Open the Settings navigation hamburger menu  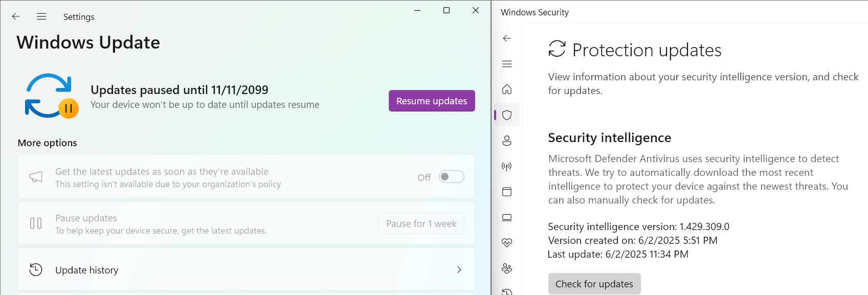pyautogui.click(x=41, y=16)
